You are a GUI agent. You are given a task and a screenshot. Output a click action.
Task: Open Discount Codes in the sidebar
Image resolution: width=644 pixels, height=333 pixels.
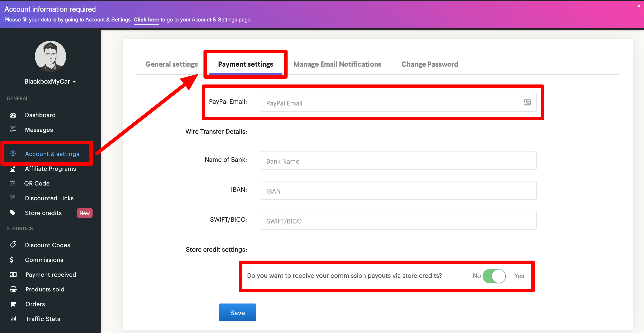click(x=47, y=245)
